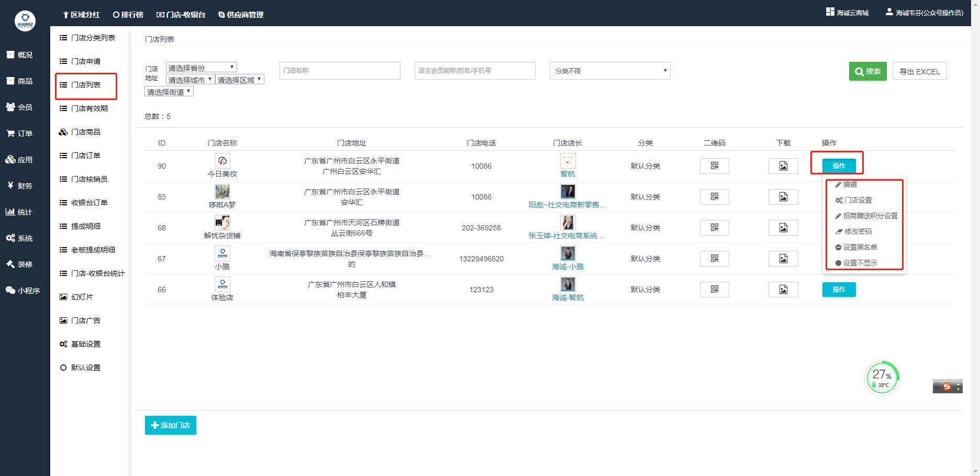Expand the 请选择省份 province dropdown
The height and width of the screenshot is (476, 980).
coord(201,68)
